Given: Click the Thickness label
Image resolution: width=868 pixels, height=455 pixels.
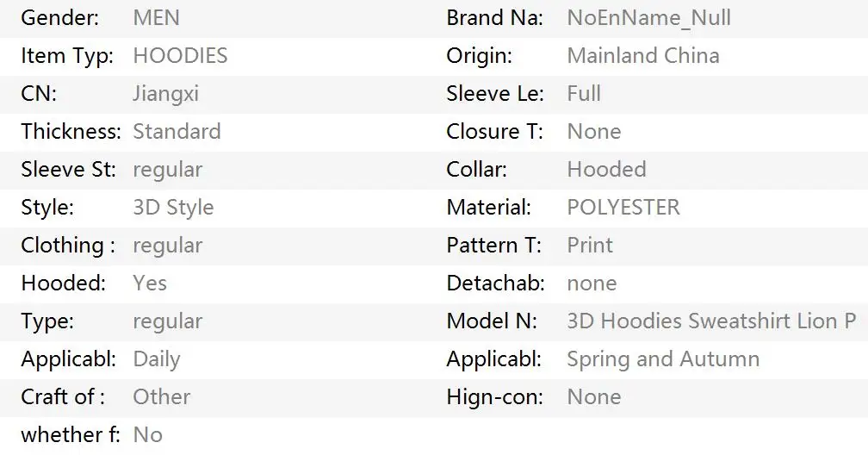Looking at the screenshot, I should [71, 132].
